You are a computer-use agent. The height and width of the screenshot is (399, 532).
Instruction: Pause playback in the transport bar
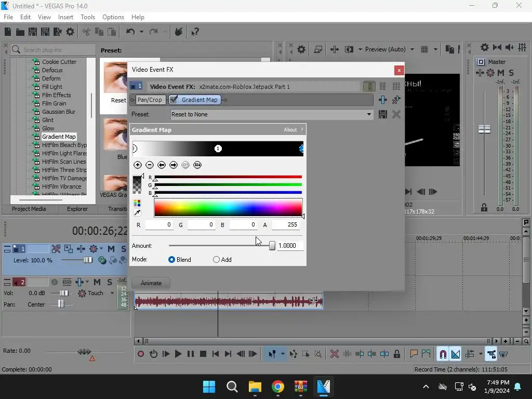click(191, 354)
